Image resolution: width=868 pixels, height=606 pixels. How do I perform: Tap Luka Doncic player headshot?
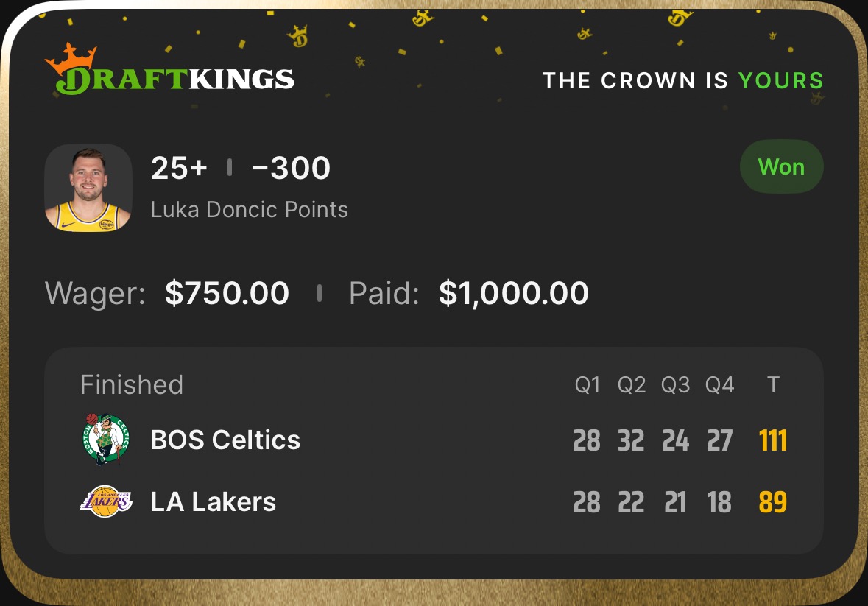click(88, 189)
